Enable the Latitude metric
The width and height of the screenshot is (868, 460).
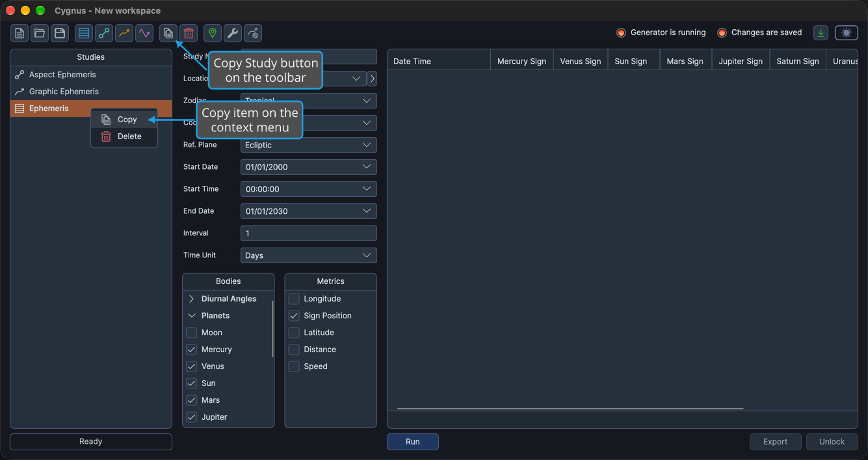point(294,333)
